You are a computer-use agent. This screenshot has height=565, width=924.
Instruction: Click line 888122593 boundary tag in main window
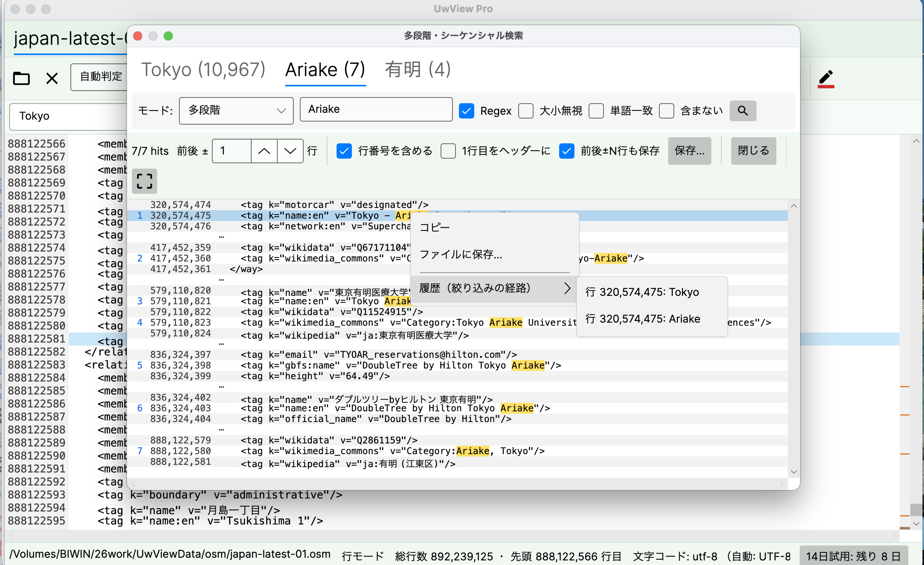220,495
